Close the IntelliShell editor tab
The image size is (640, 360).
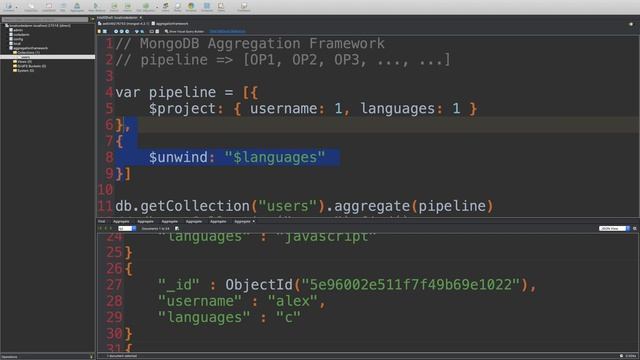coord(141,18)
